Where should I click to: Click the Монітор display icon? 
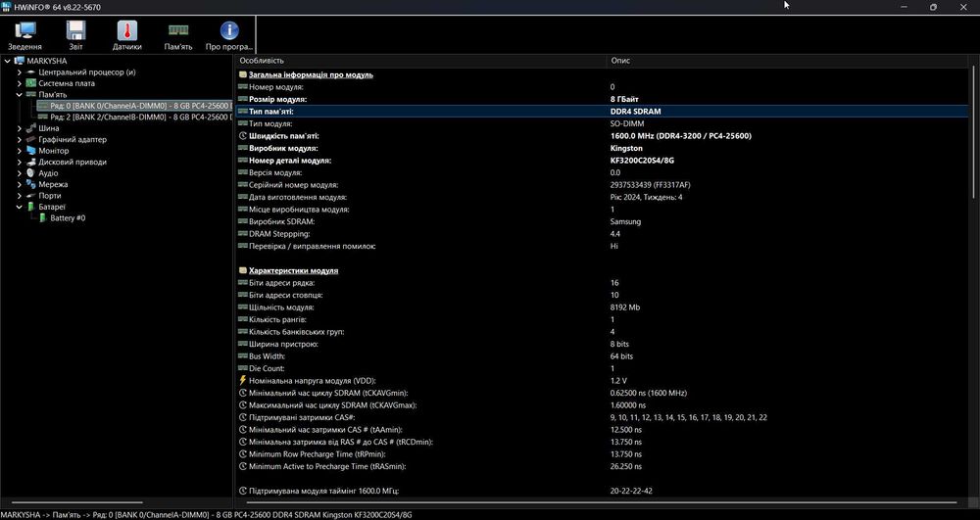(30, 151)
